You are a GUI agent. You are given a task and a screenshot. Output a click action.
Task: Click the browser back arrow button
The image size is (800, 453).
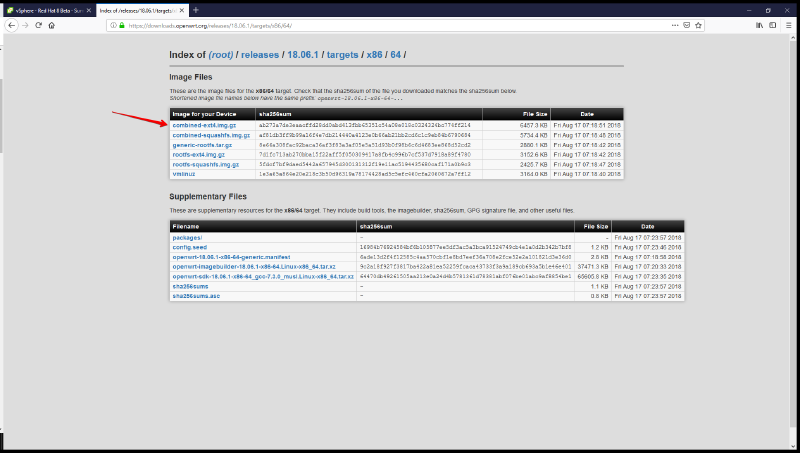(x=9, y=24)
